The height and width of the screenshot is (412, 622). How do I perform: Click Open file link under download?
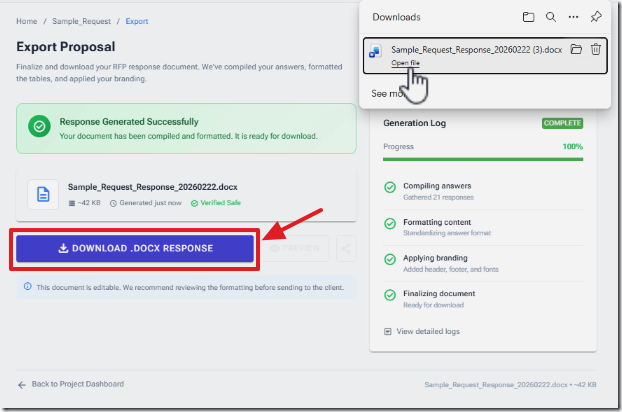[405, 62]
